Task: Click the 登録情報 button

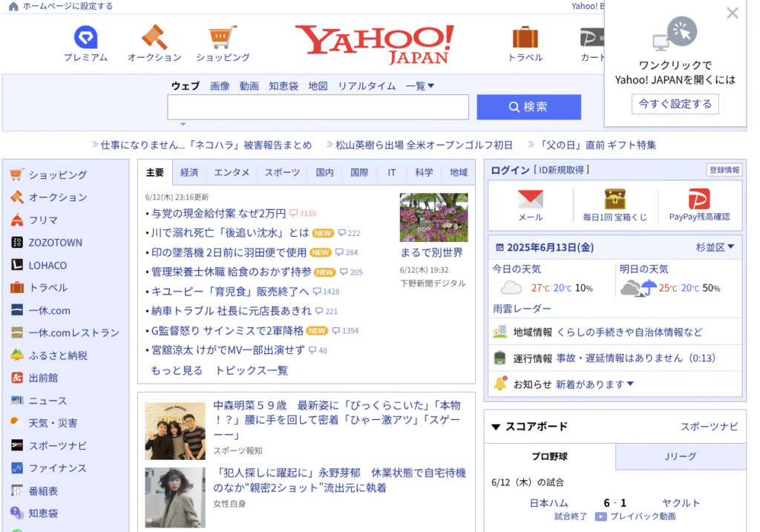Action: click(x=724, y=170)
